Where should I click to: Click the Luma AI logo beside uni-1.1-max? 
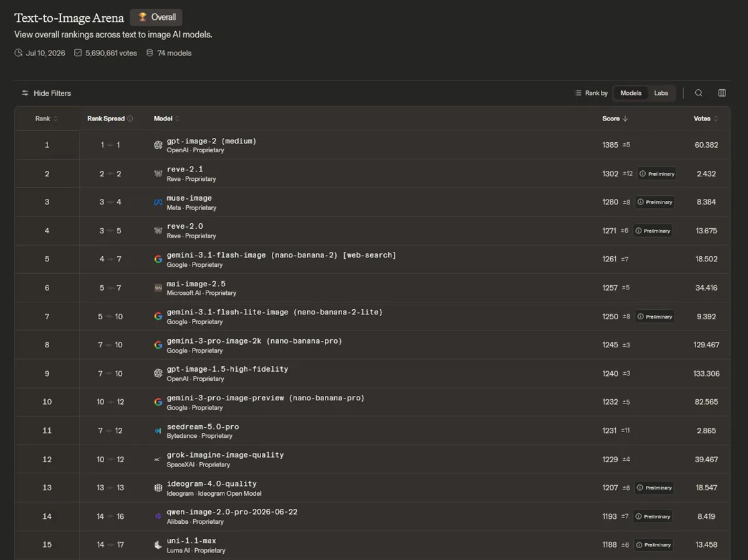pyautogui.click(x=158, y=545)
